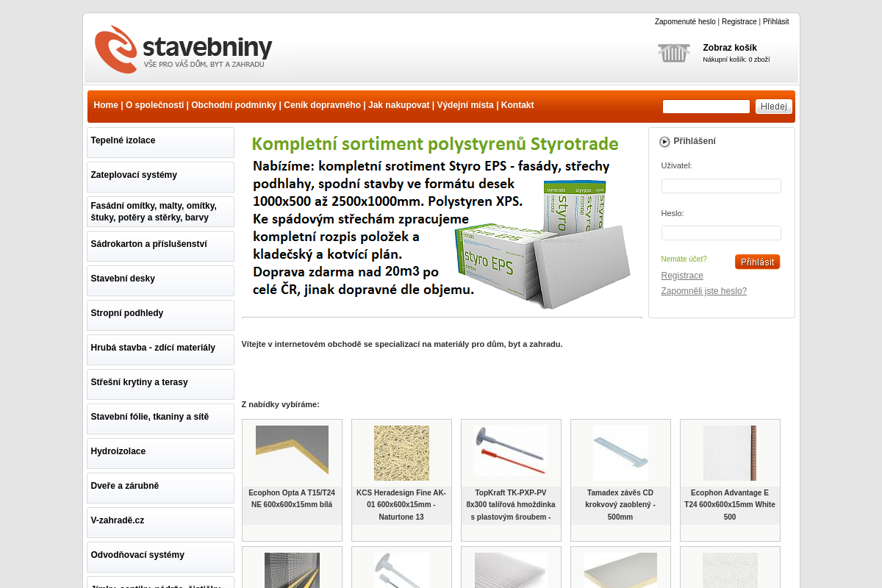This screenshot has height=588, width=882.
Task: Open V-zahradě.cz category
Action: click(160, 523)
